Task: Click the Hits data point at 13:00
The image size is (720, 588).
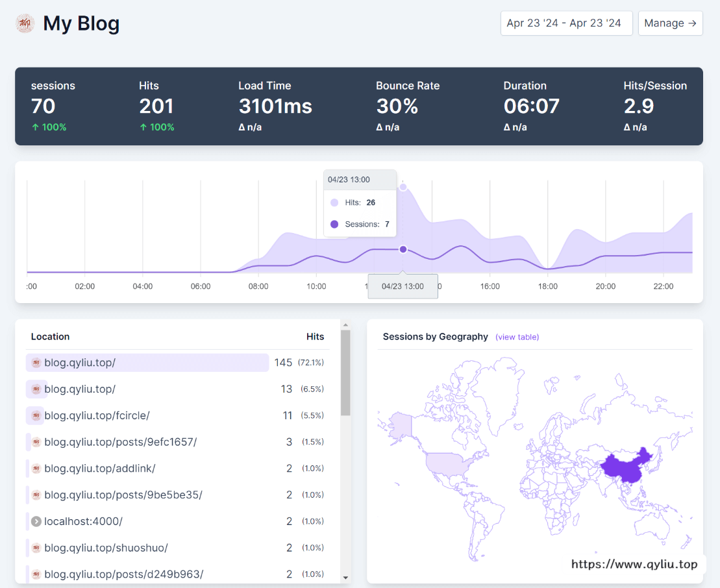Action: click(403, 187)
